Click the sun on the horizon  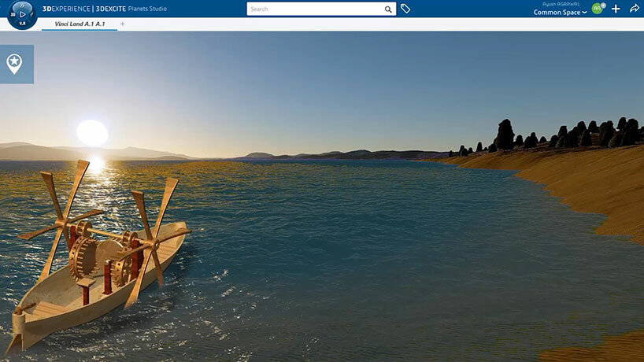point(92,131)
